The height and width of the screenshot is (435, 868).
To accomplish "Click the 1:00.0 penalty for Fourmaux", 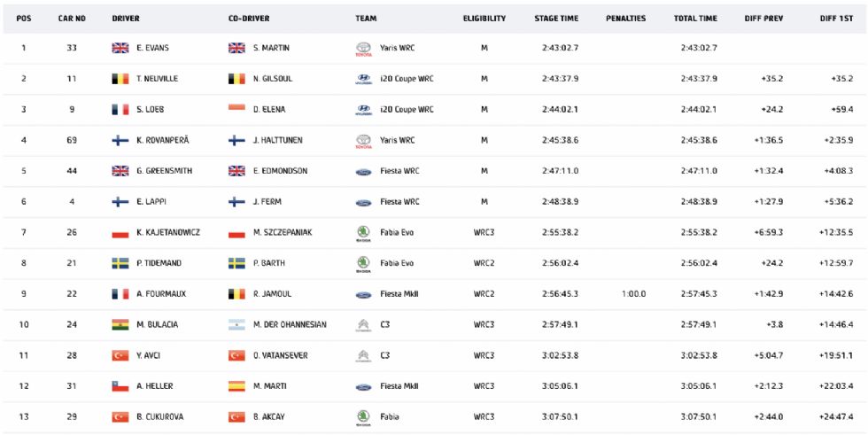I will click(633, 294).
